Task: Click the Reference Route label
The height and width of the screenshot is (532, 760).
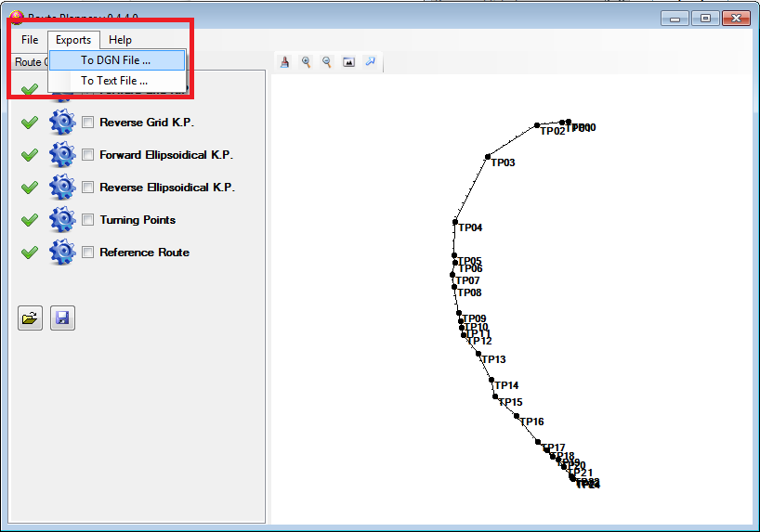Action: [x=144, y=252]
